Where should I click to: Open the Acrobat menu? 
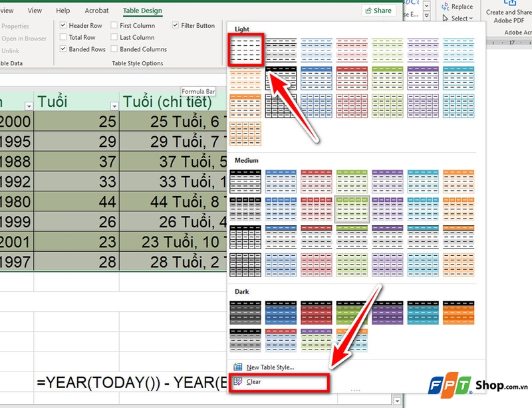pyautogui.click(x=96, y=11)
